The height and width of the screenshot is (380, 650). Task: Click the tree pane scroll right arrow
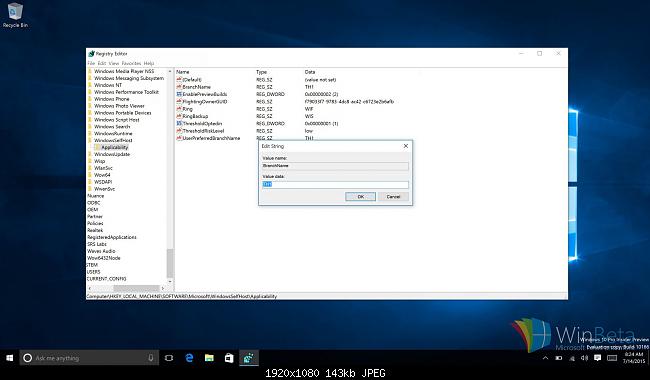(x=163, y=288)
